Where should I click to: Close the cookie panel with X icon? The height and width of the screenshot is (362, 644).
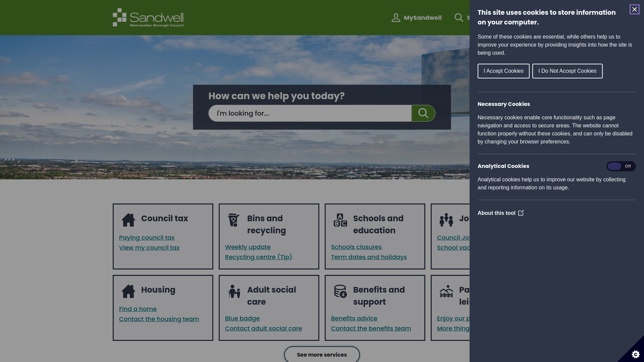pos(634,9)
